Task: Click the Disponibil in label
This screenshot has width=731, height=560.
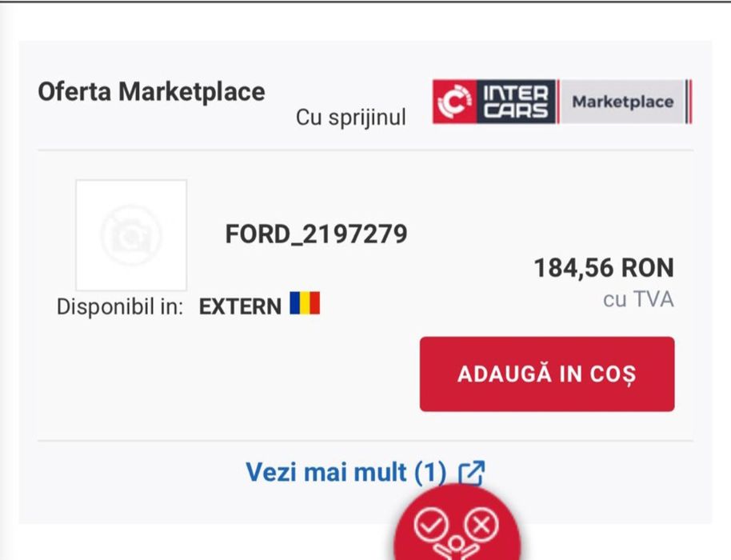Action: tap(120, 306)
